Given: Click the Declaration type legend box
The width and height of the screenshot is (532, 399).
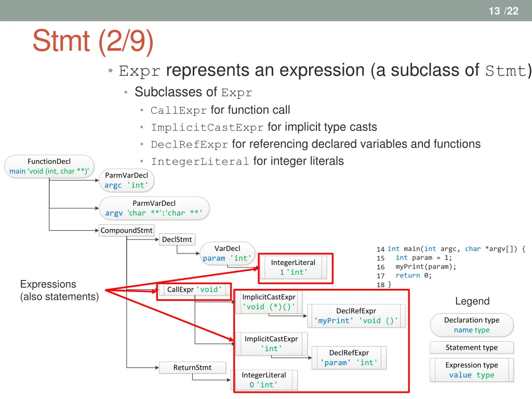Looking at the screenshot, I should [x=472, y=325].
